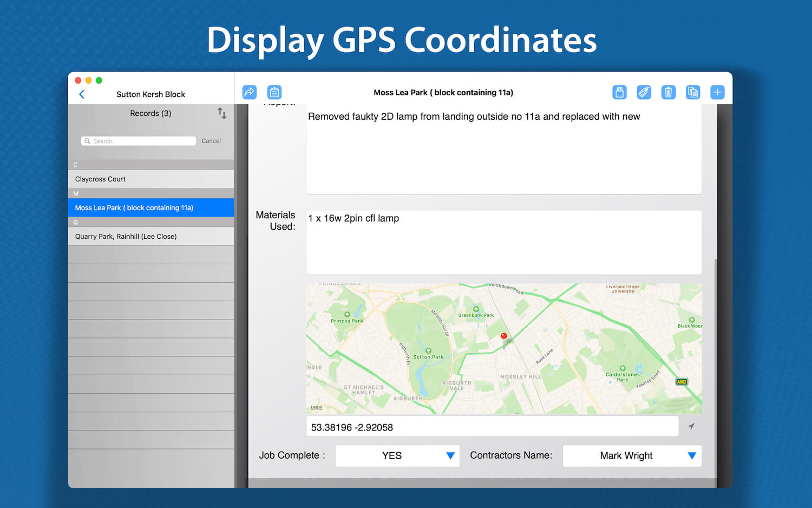
Task: Delete the record using trash icon
Action: [x=668, y=92]
